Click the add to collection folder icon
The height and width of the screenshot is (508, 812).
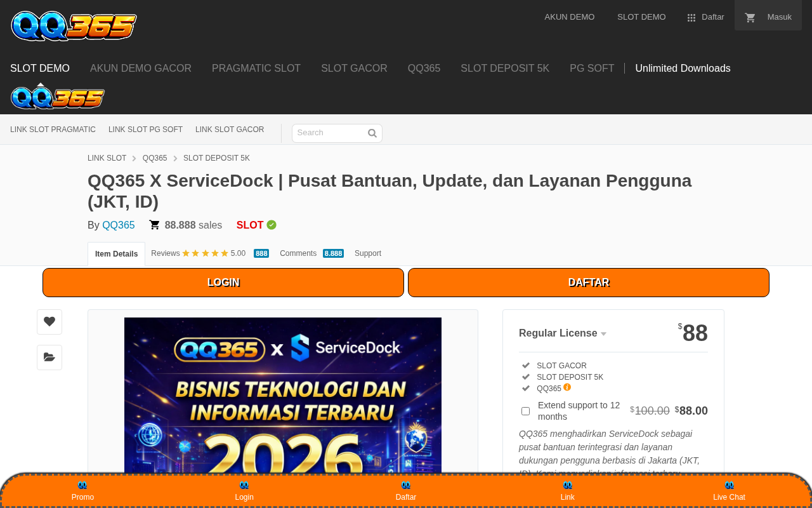click(x=49, y=358)
